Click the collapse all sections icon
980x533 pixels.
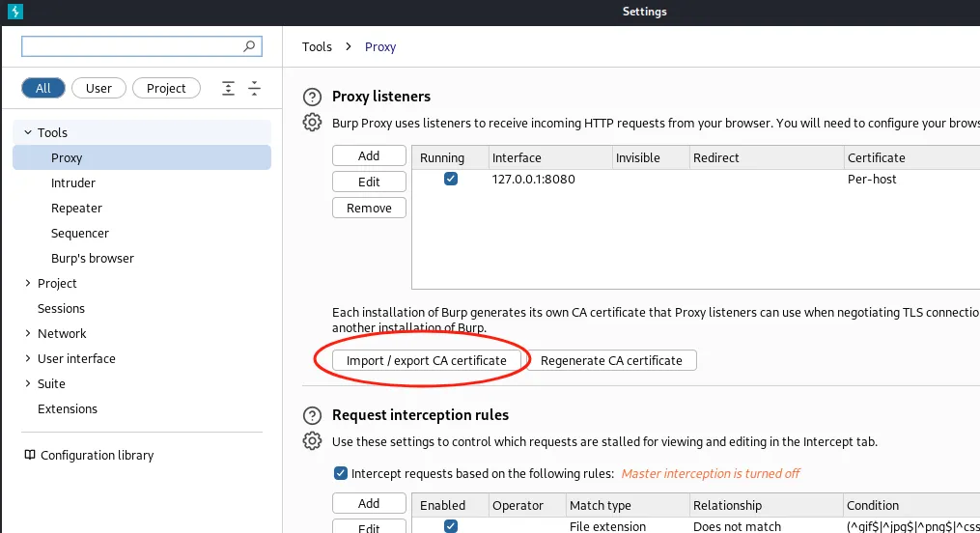pyautogui.click(x=254, y=88)
